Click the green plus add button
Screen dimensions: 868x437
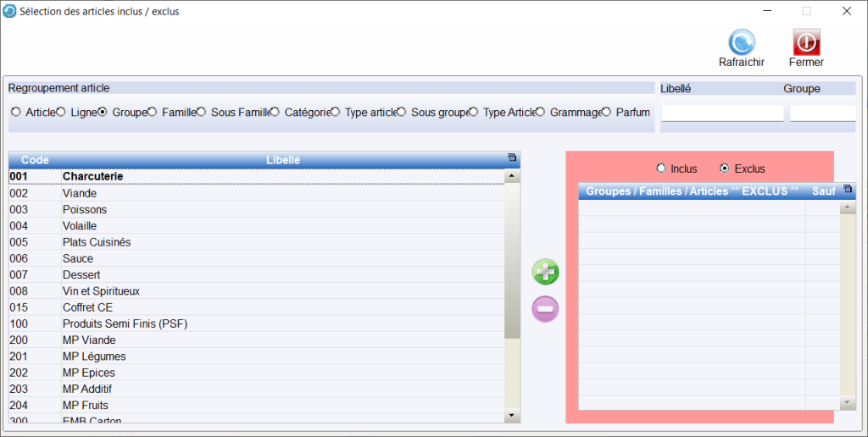pos(545,273)
